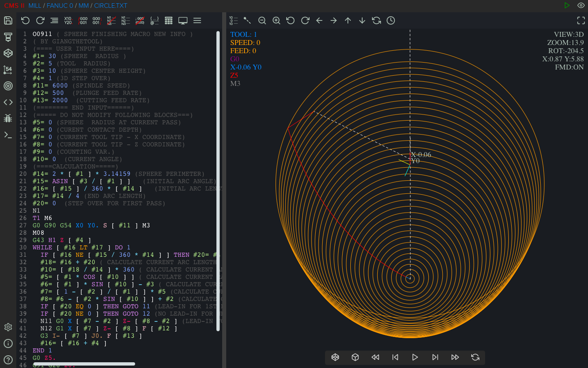Viewport: 588px width, 368px height.
Task: Click 'FMD:ON' status text in viewer
Action: (569, 67)
